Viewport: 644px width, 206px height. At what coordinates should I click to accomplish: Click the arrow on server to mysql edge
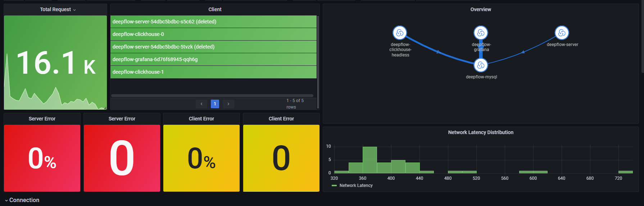[x=523, y=52]
